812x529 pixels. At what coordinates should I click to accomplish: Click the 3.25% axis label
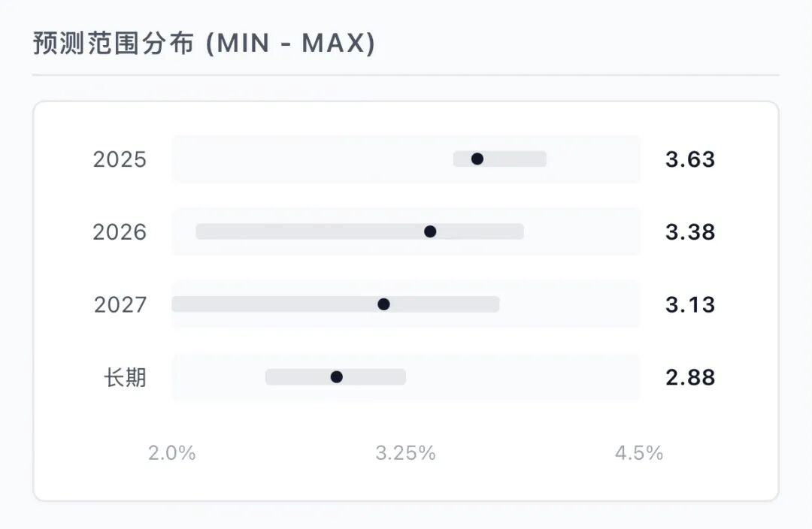[x=405, y=453]
